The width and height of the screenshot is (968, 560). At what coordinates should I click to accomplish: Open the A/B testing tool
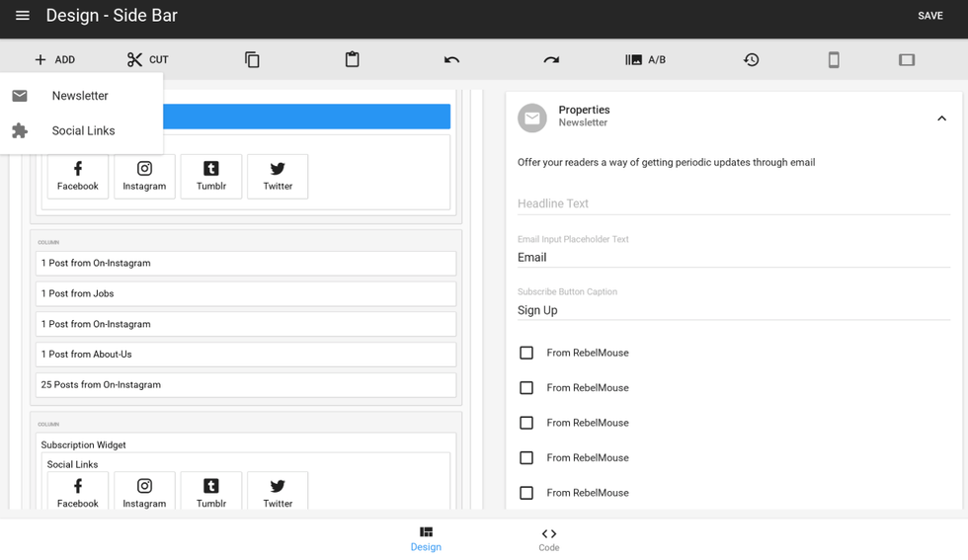coord(645,59)
